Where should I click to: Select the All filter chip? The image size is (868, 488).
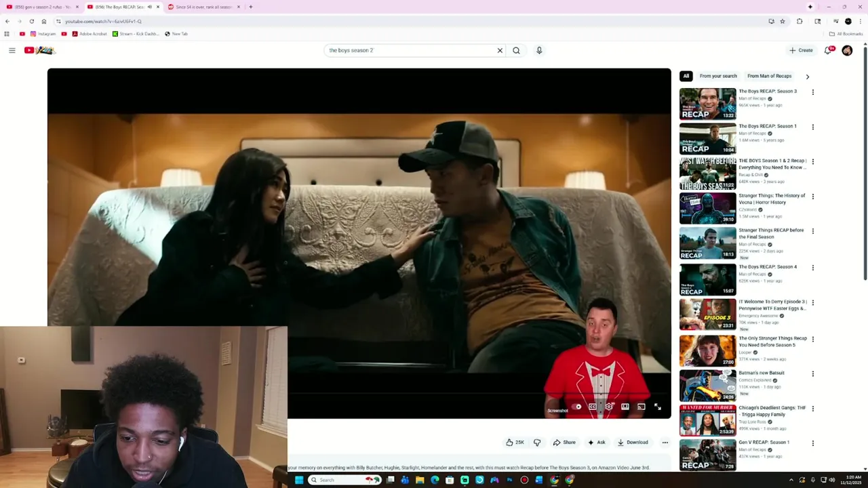[686, 76]
